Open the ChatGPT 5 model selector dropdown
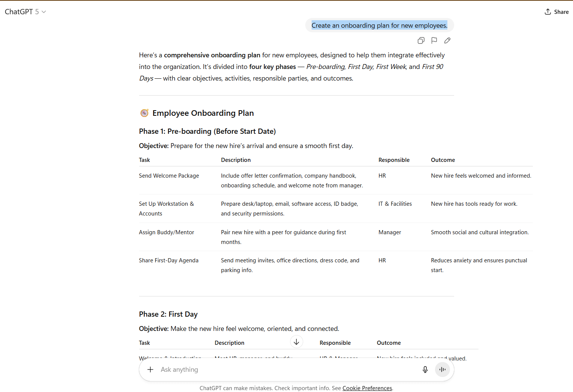The image size is (573, 392). (25, 12)
